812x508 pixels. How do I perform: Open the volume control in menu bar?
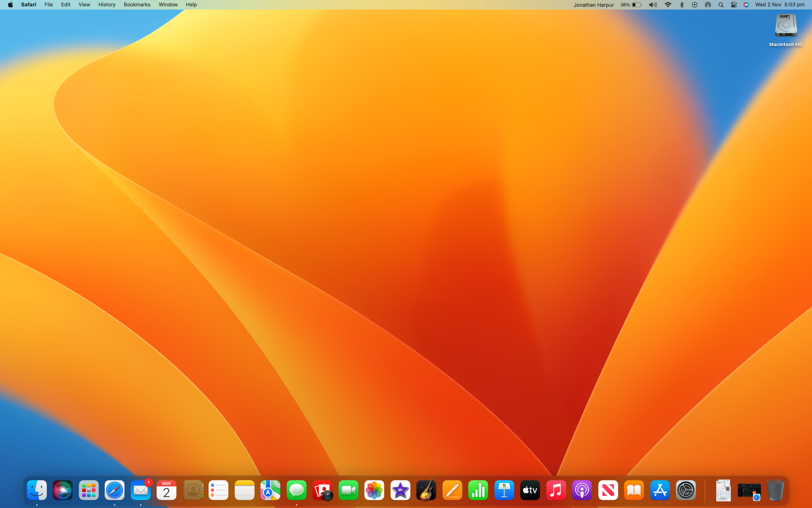pyautogui.click(x=653, y=5)
